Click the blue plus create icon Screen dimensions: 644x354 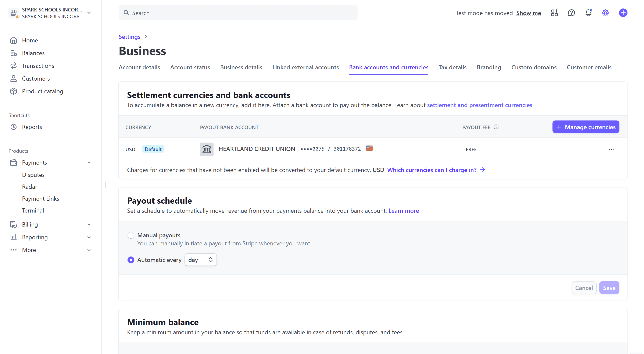click(623, 13)
